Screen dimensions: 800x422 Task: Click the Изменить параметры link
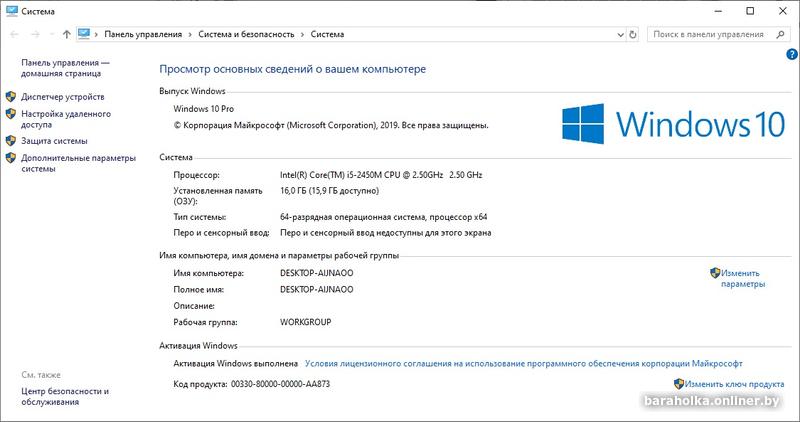742,279
